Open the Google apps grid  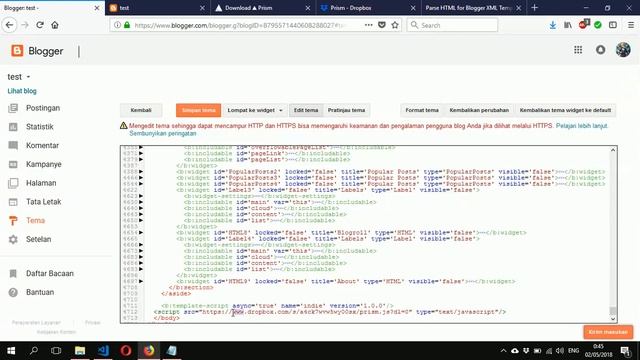point(578,50)
